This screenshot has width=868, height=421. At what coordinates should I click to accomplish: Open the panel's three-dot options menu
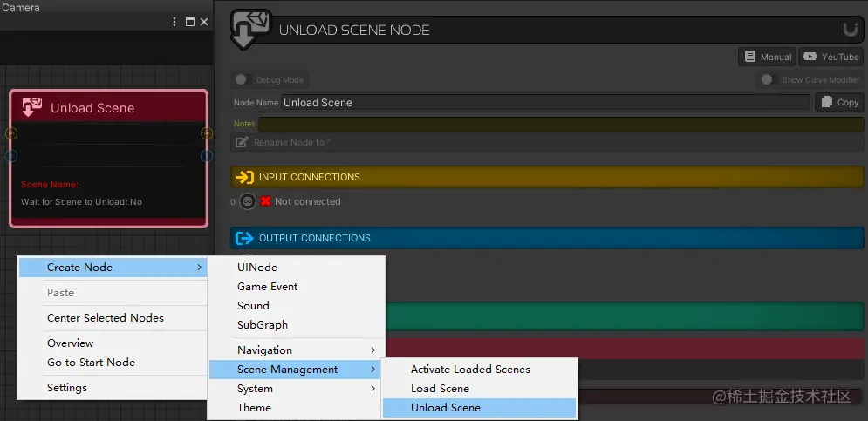[x=175, y=22]
